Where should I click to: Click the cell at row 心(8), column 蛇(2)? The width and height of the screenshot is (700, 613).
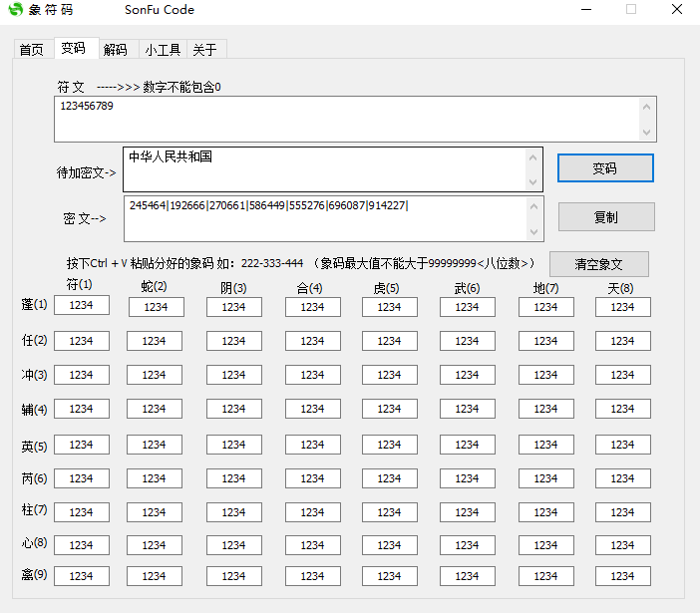pyautogui.click(x=155, y=545)
